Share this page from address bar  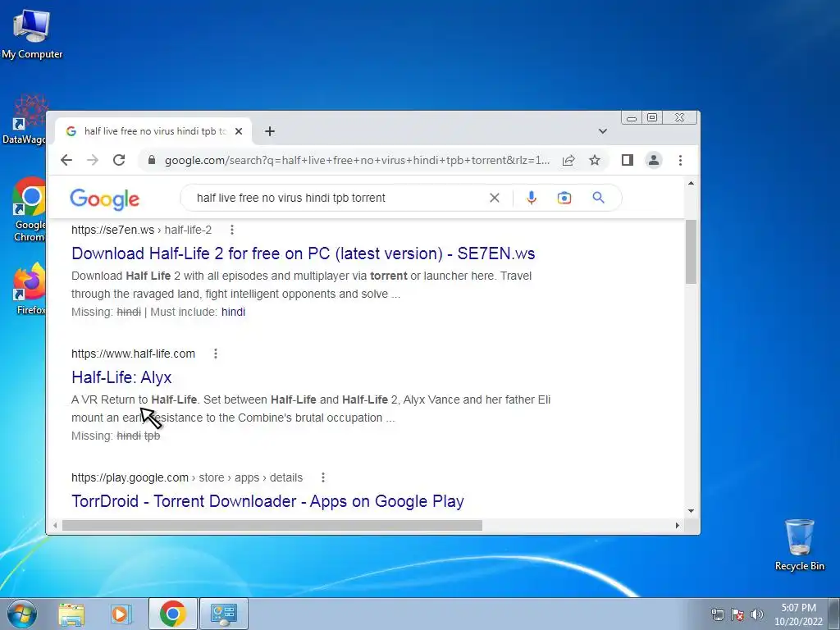(568, 160)
